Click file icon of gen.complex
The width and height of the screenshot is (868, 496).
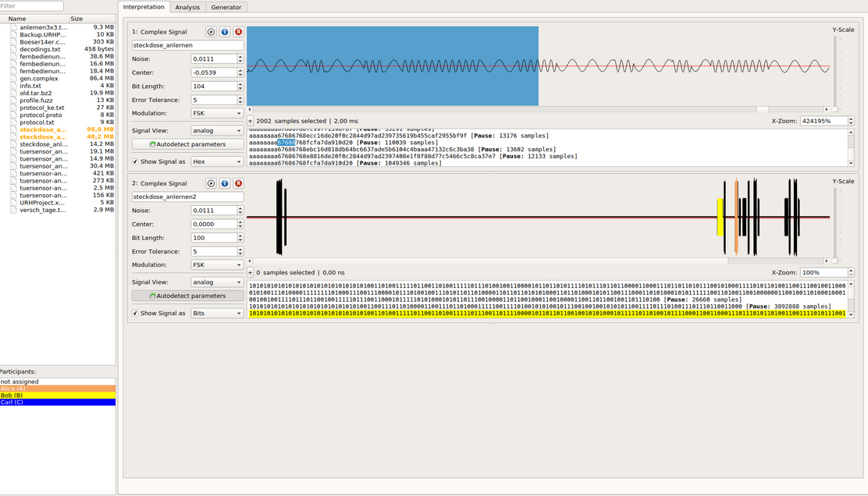click(x=13, y=79)
